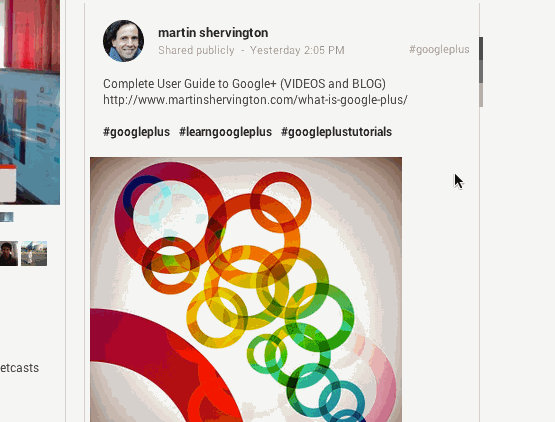The height and width of the screenshot is (422, 555).
Task: Click the dark top segment of hashtag bar
Action: (x=481, y=49)
